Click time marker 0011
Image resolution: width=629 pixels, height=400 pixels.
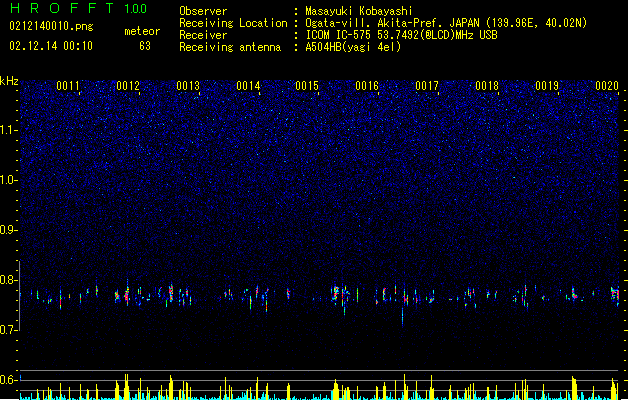(68, 86)
